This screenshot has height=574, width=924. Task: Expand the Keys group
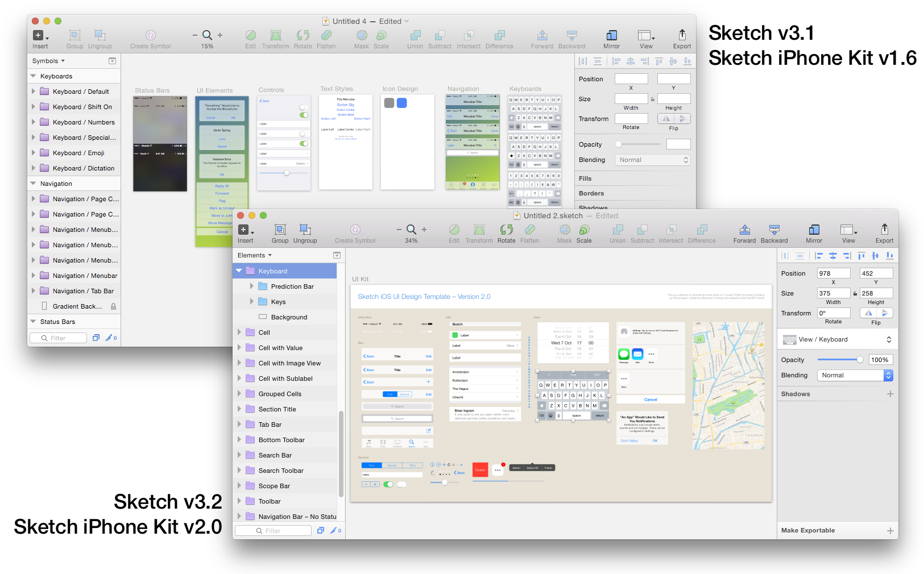pos(252,302)
